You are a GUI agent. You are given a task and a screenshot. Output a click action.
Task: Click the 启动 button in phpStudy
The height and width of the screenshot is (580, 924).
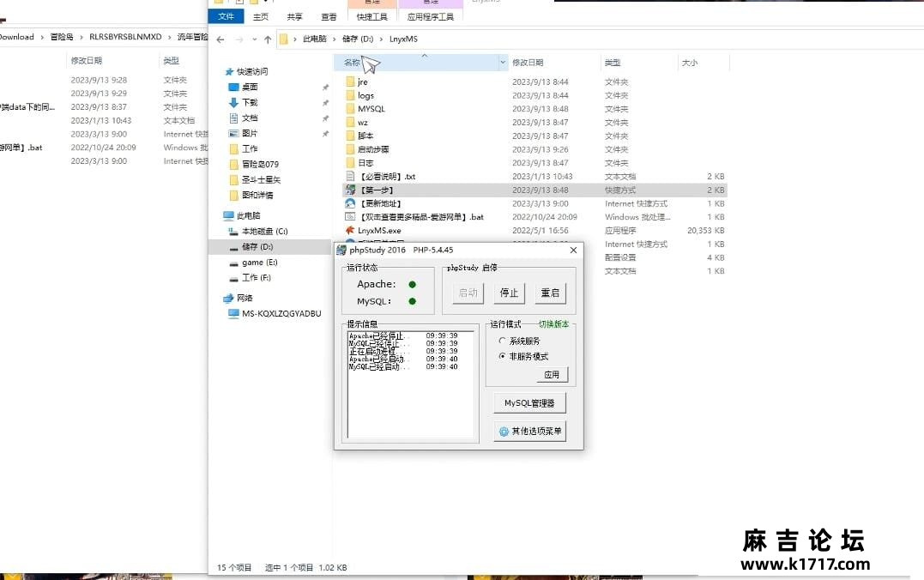coord(468,293)
